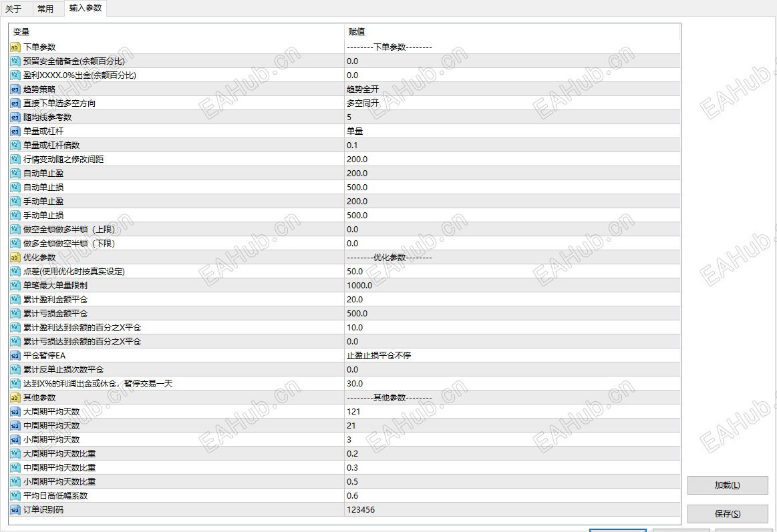Click the icon beside 大周期平均天数

coord(15,412)
